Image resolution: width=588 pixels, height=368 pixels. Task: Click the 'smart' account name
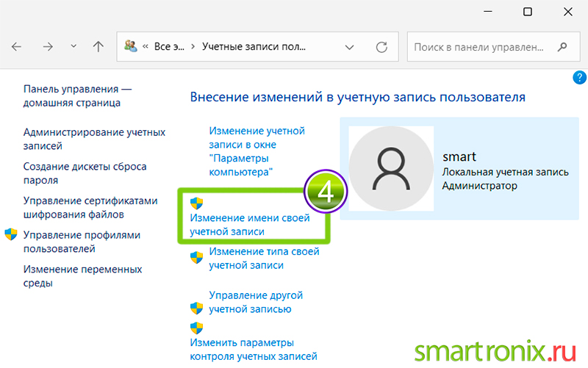pos(459,156)
